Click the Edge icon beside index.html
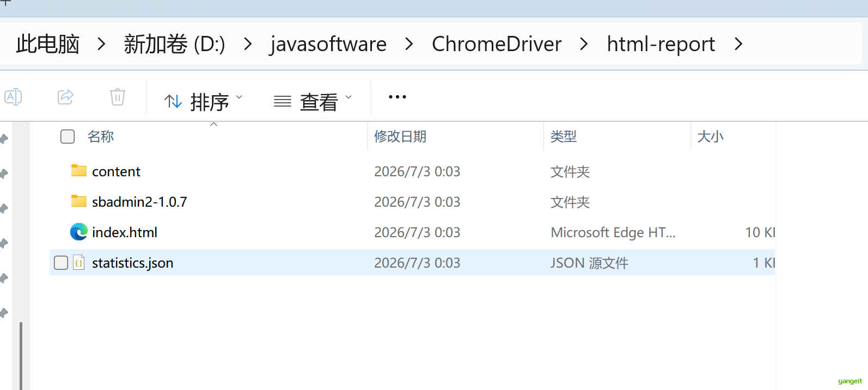 (x=79, y=232)
